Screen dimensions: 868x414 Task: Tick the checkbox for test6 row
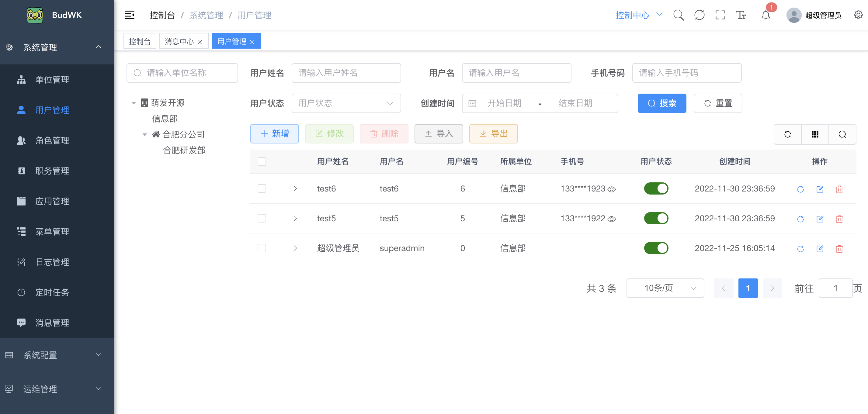tap(262, 188)
